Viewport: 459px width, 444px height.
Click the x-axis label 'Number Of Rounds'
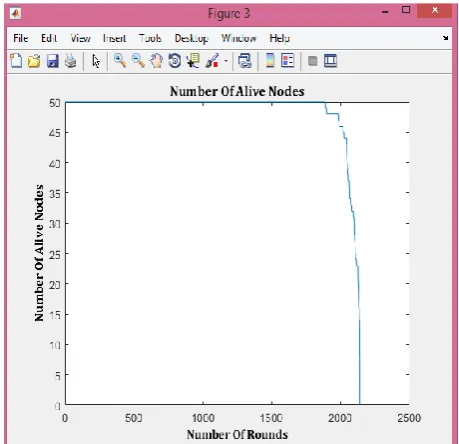(x=237, y=434)
